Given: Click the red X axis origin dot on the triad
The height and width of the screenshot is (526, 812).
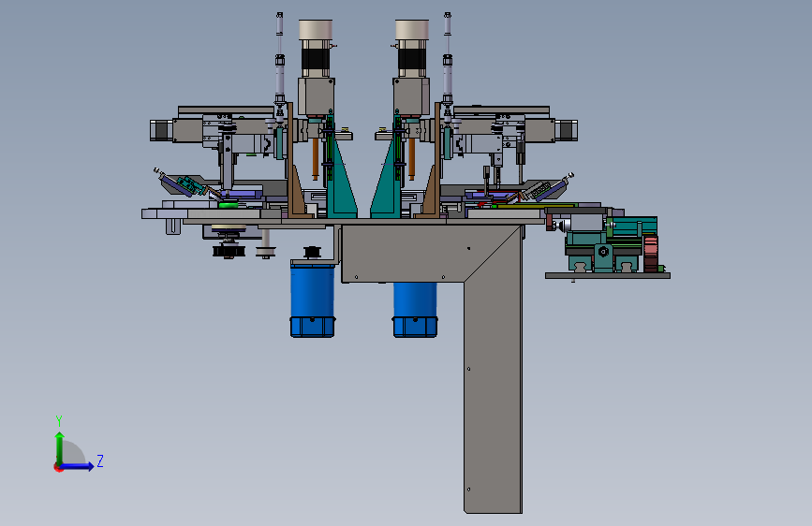Looking at the screenshot, I should pyautogui.click(x=57, y=468).
